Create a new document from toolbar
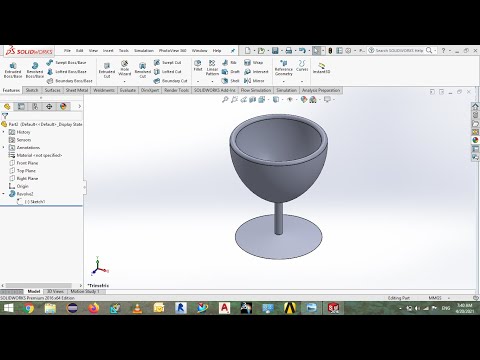Viewport: 480px width, 360px height. [x=248, y=51]
